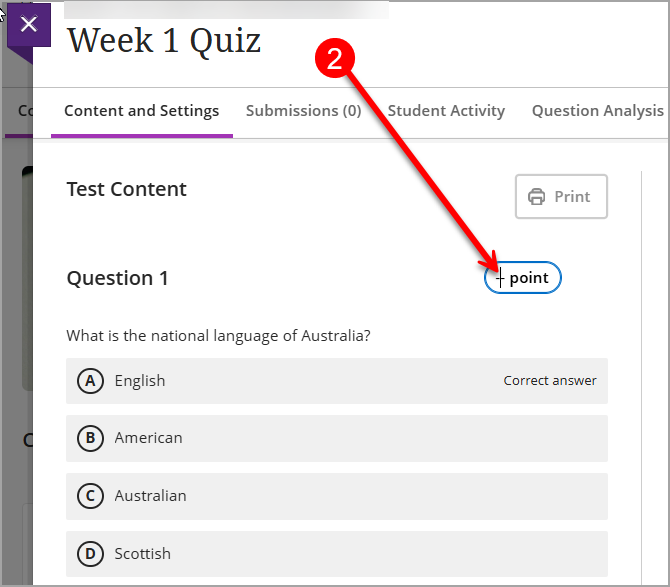This screenshot has height=587, width=670.
Task: Click the Correct answer label
Action: [550, 381]
